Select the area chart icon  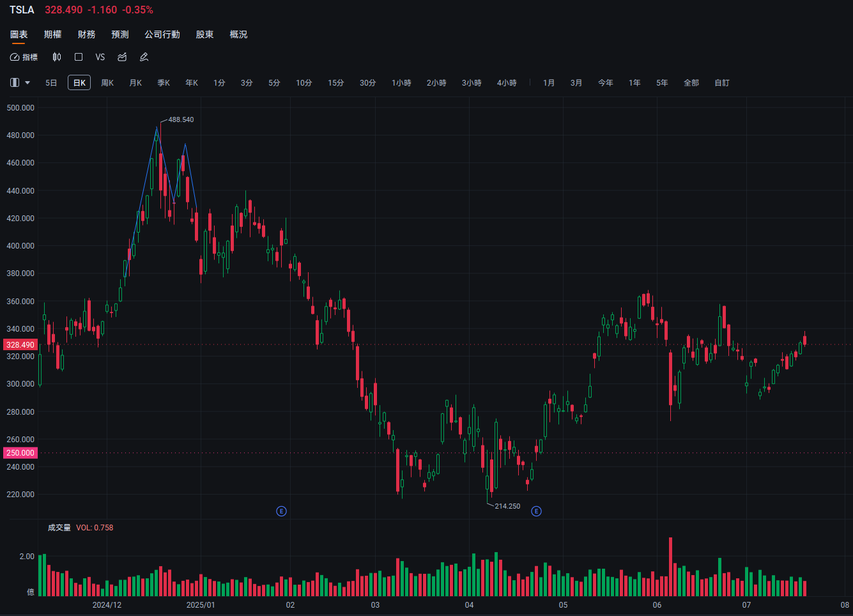[x=121, y=57]
